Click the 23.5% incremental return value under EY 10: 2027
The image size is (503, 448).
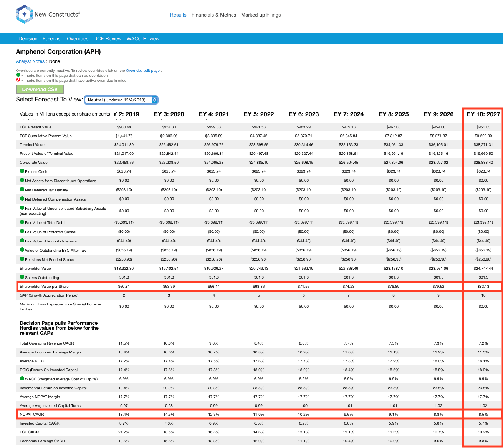coord(483,388)
